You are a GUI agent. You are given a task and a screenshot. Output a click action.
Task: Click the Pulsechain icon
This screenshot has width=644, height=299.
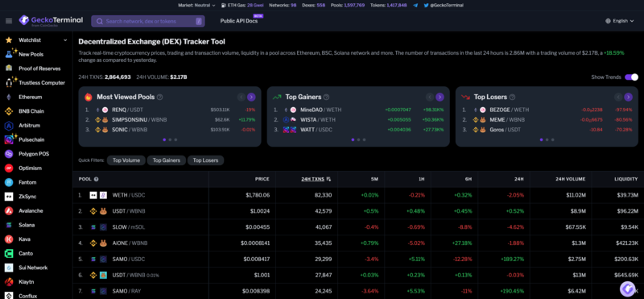[x=9, y=140]
